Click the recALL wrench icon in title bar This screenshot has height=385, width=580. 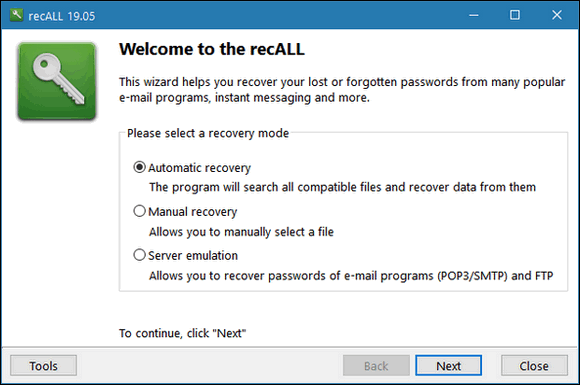16,15
